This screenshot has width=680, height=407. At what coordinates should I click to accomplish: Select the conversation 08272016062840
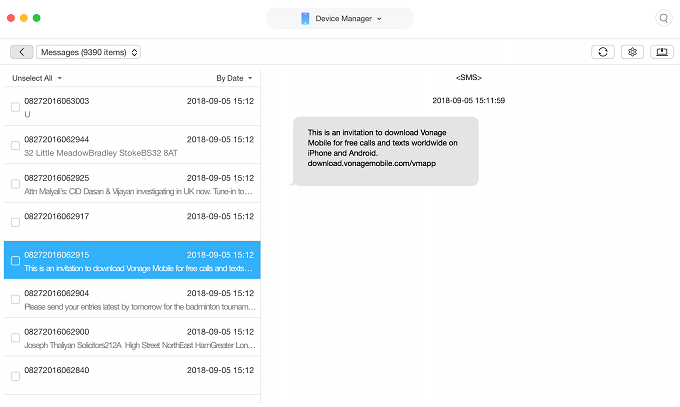[132, 375]
